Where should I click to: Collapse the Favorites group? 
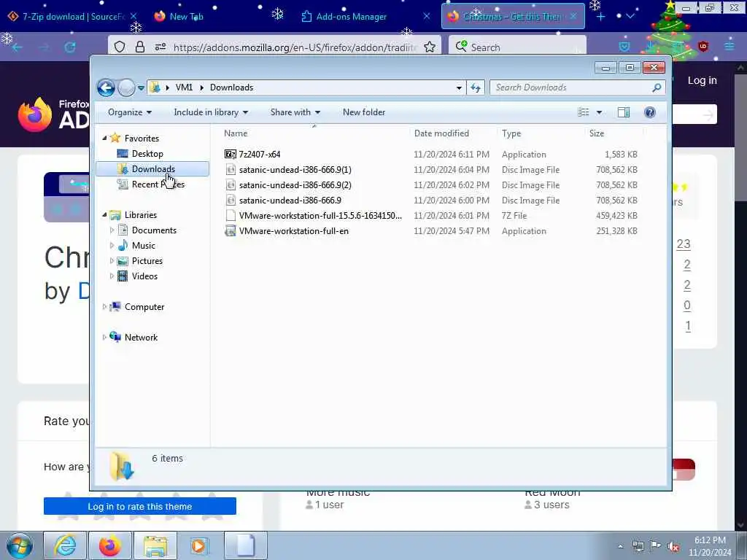104,138
